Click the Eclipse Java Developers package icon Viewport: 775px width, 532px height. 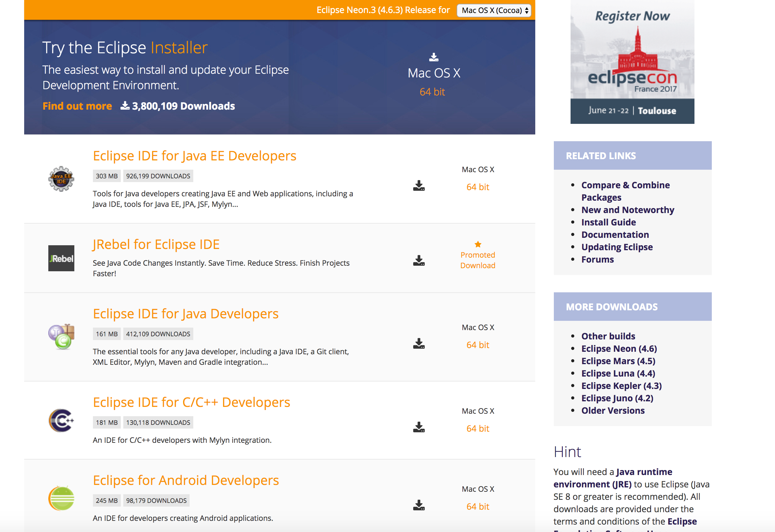[61, 336]
